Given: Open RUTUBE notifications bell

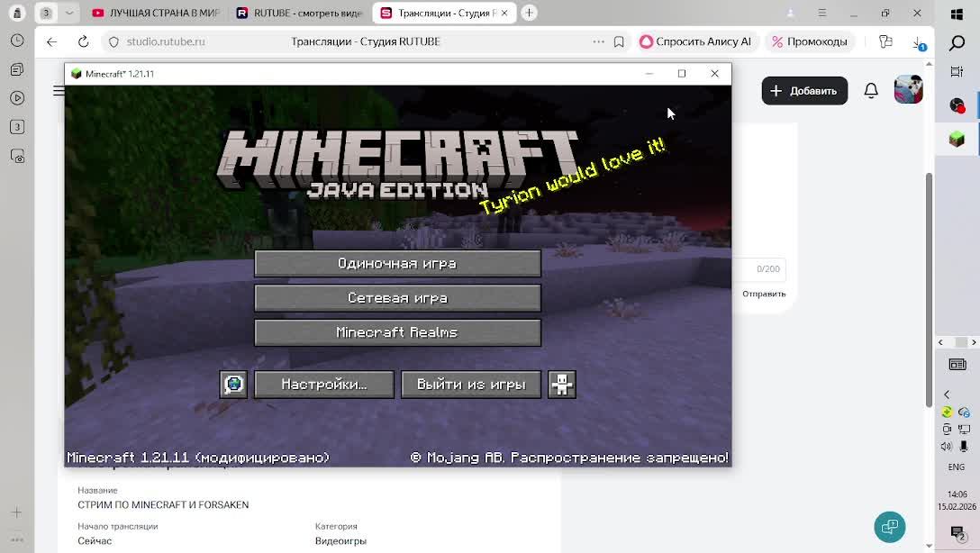Looking at the screenshot, I should tap(871, 91).
